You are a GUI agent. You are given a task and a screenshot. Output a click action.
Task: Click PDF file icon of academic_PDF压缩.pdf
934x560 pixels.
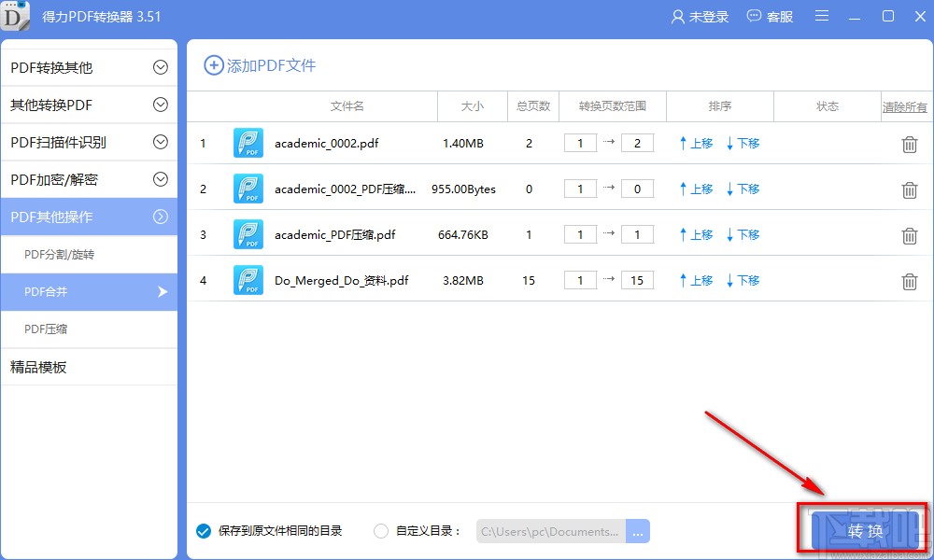coord(248,234)
